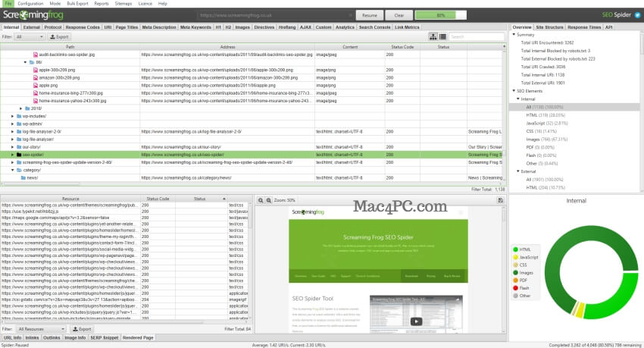Click the wp-includes/ folder icon
Screen dimensions: 644x348
(x=19, y=116)
